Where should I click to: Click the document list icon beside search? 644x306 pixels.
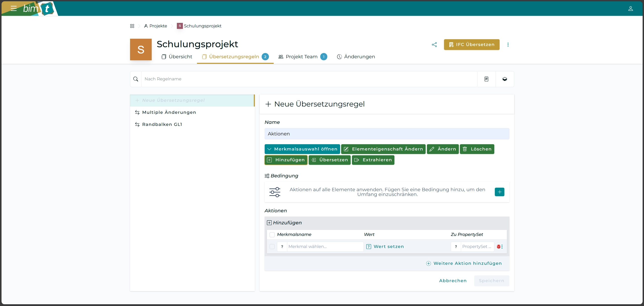tap(486, 79)
